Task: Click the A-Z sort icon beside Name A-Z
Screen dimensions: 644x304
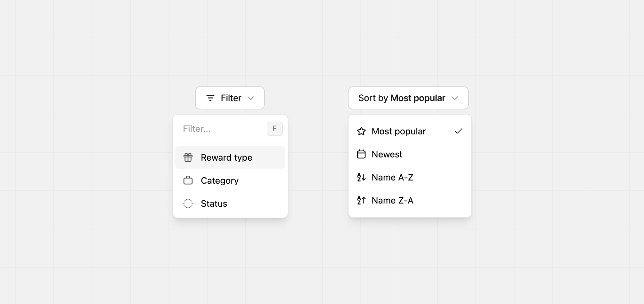Action: [361, 177]
